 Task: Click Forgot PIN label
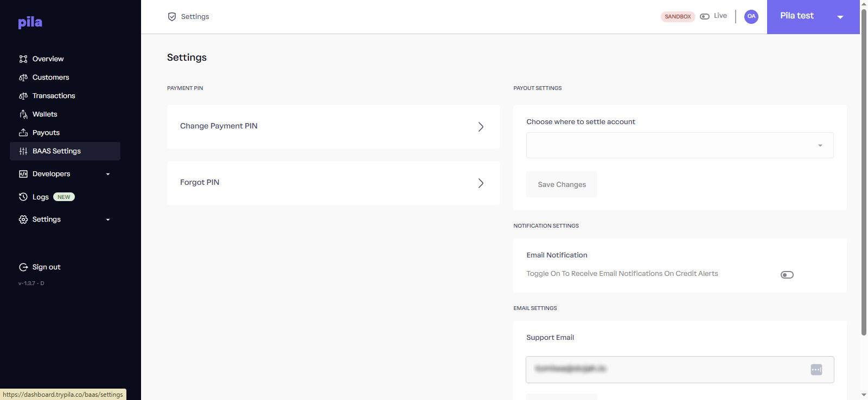[200, 182]
